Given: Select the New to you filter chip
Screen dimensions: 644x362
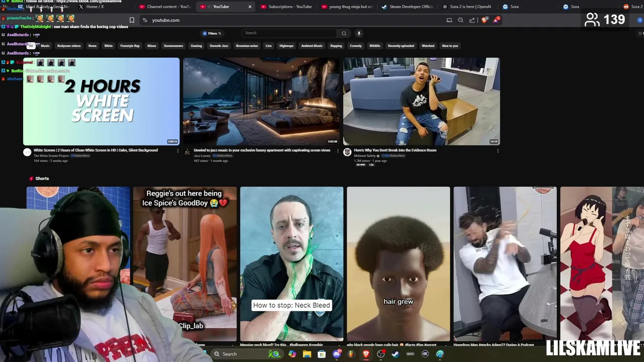Looking at the screenshot, I should [450, 46].
